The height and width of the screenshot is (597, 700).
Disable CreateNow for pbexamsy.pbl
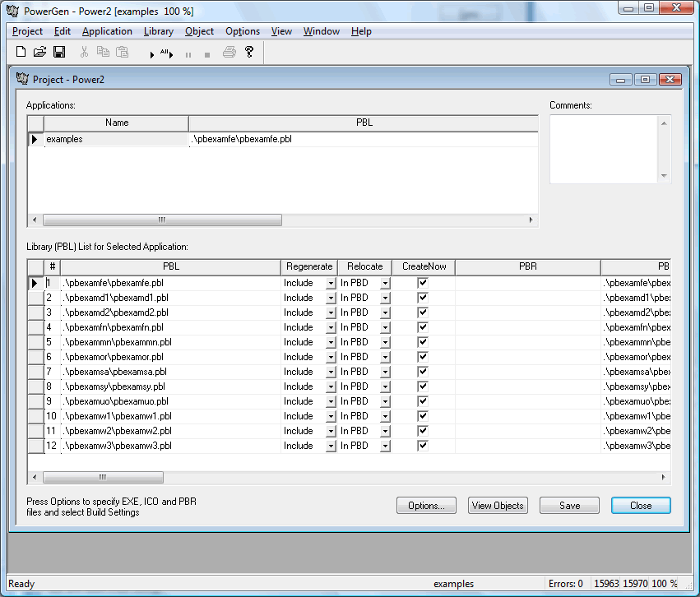(x=423, y=386)
